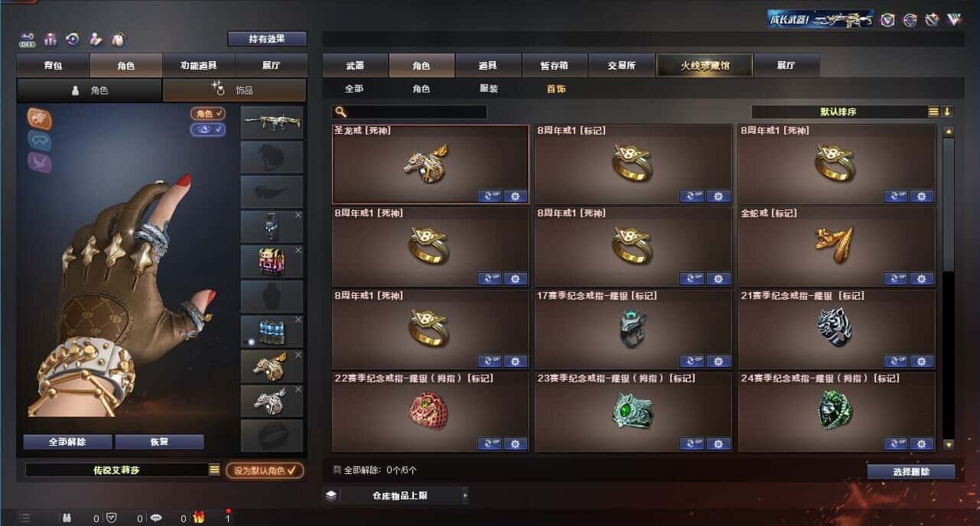This screenshot has height=526, width=980.
Task: Toggle the eye visibility pill
Action: pos(208,129)
